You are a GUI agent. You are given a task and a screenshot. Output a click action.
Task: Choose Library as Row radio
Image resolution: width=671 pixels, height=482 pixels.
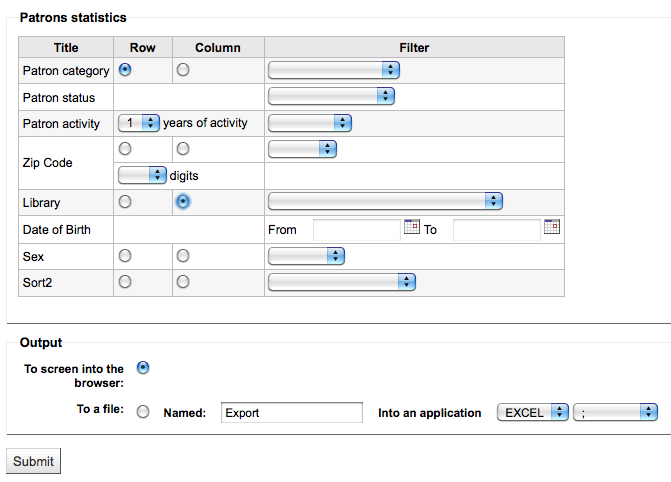pos(125,202)
